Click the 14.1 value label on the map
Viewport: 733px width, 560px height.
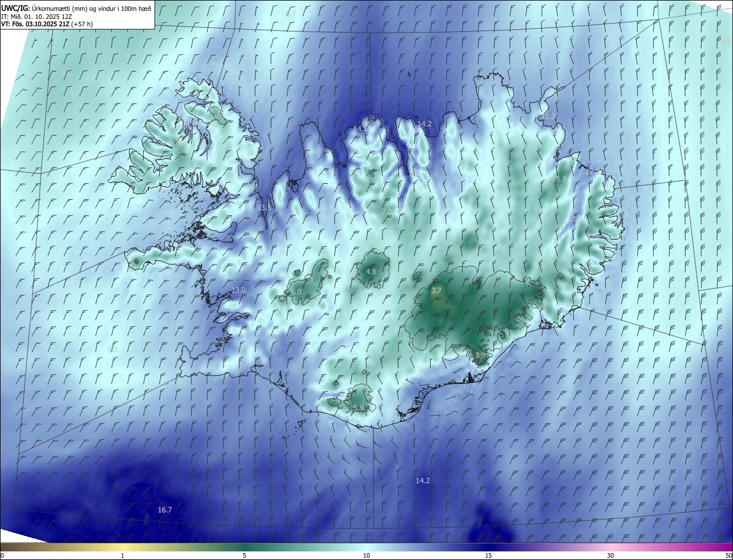click(360, 128)
